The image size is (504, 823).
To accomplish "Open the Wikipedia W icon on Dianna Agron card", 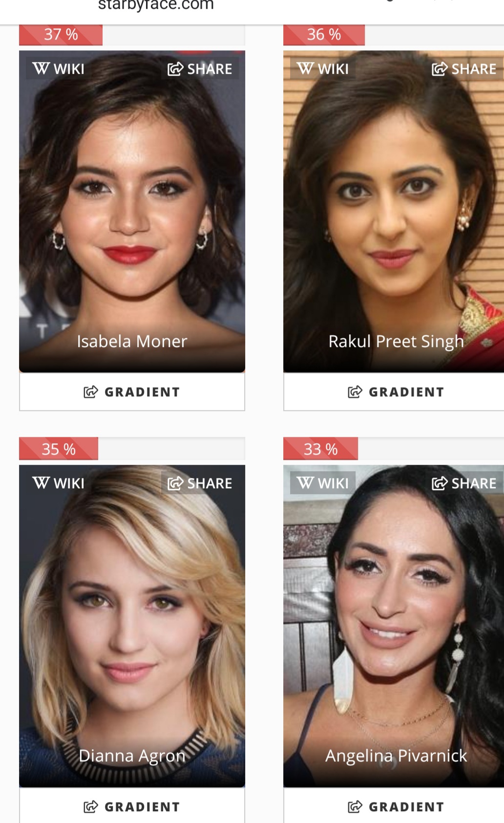I will [x=41, y=483].
